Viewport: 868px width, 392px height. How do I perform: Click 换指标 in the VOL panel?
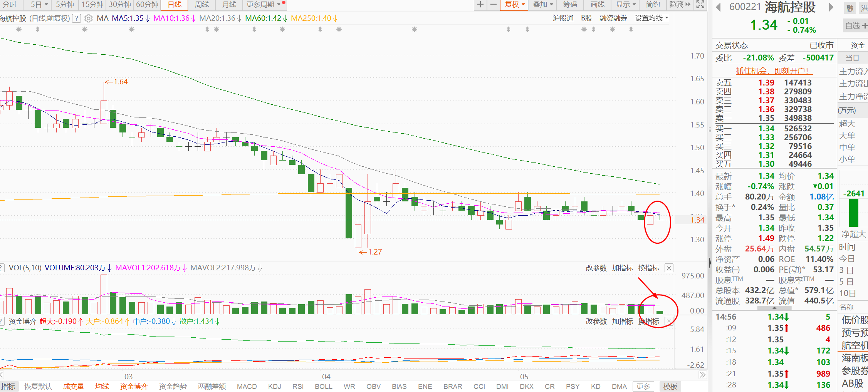[x=648, y=268]
